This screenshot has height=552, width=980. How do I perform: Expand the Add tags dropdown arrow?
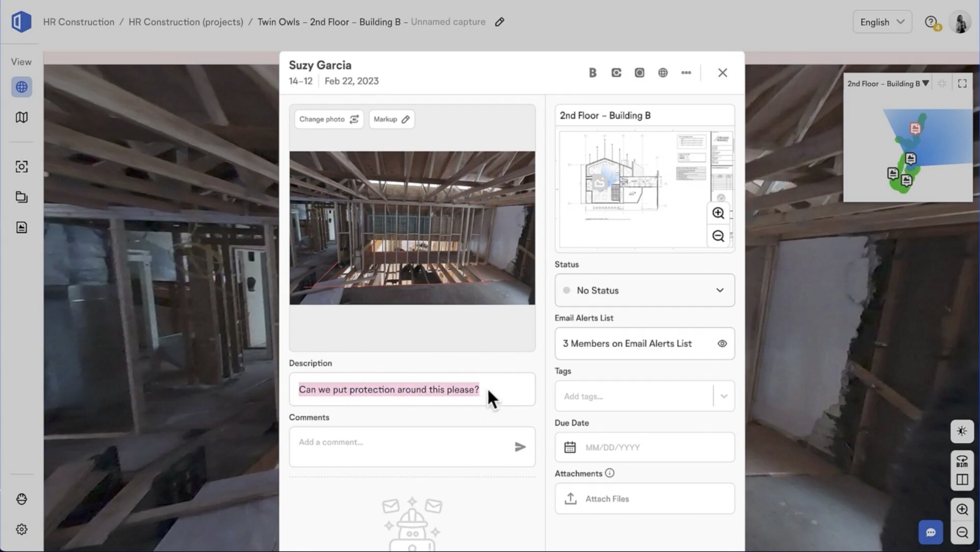coord(724,396)
